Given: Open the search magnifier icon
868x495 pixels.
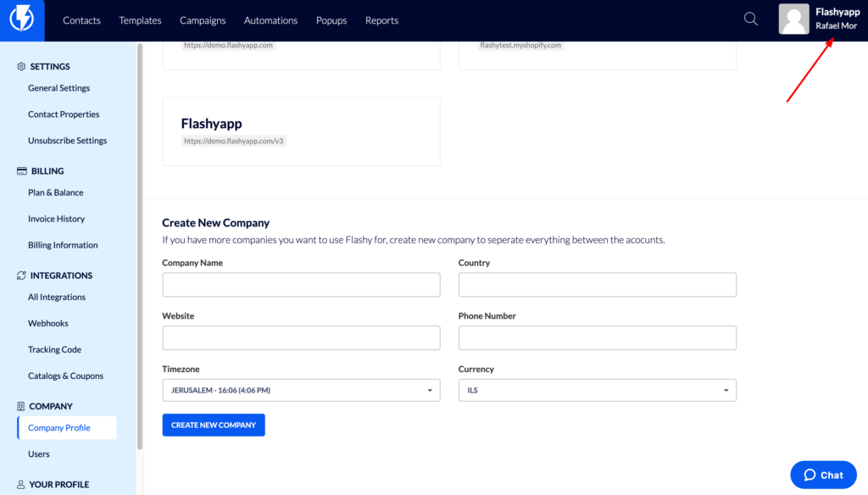Looking at the screenshot, I should coord(751,19).
